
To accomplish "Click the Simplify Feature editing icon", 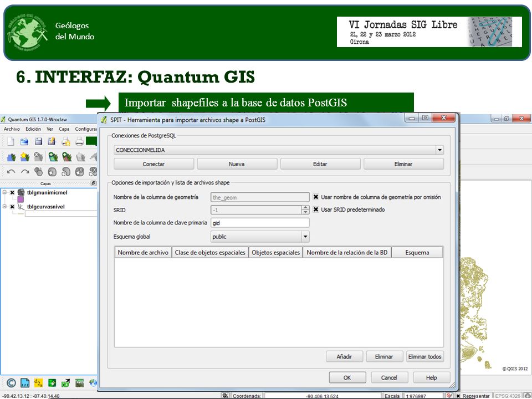I will 39,172.
